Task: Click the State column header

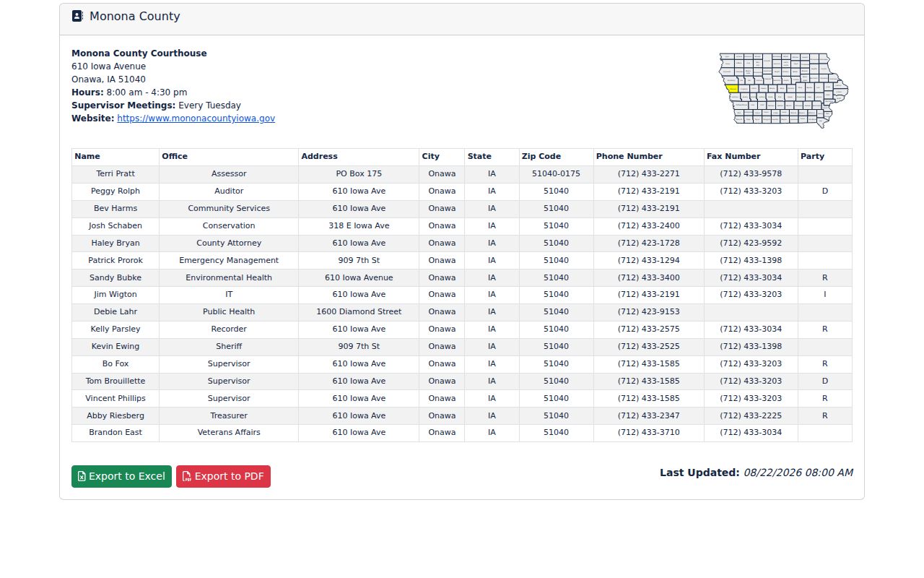Action: pyautogui.click(x=492, y=157)
